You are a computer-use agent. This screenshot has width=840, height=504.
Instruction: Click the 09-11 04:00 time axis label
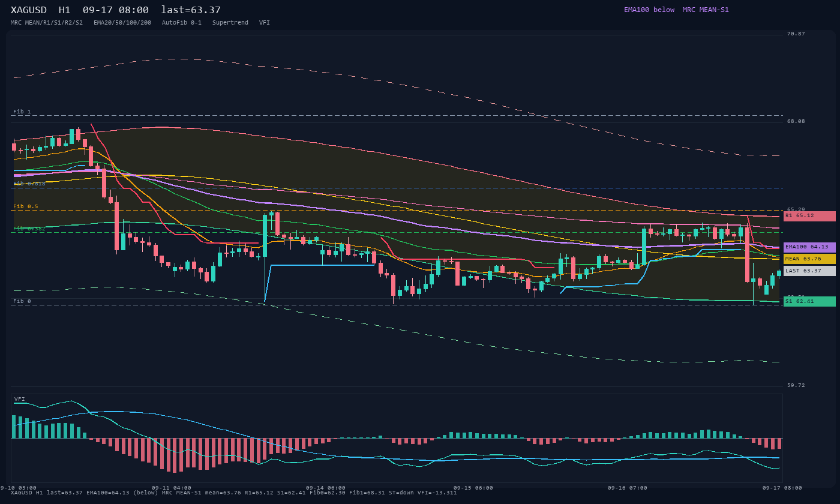click(172, 488)
